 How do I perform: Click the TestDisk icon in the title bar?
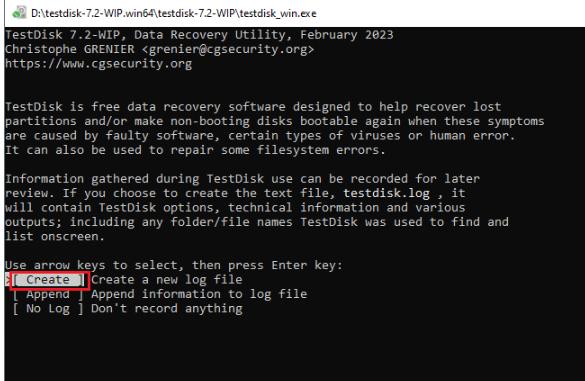[x=19, y=12]
